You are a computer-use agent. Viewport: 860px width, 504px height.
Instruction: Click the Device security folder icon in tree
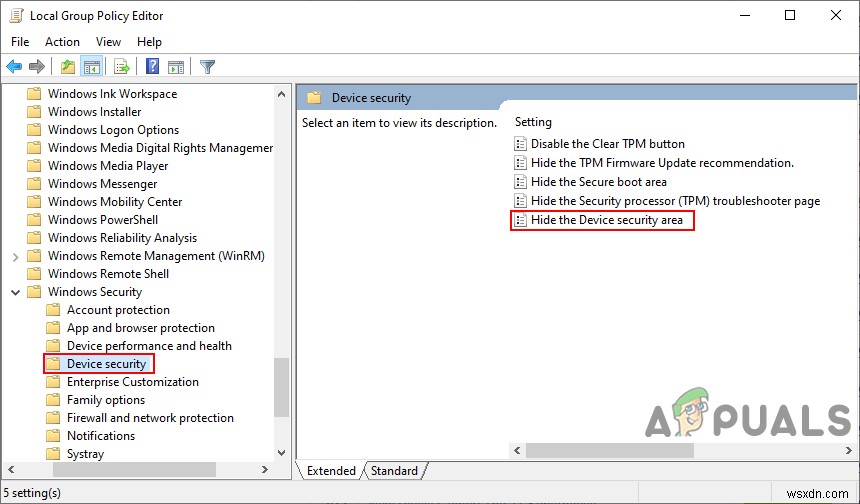pos(53,364)
